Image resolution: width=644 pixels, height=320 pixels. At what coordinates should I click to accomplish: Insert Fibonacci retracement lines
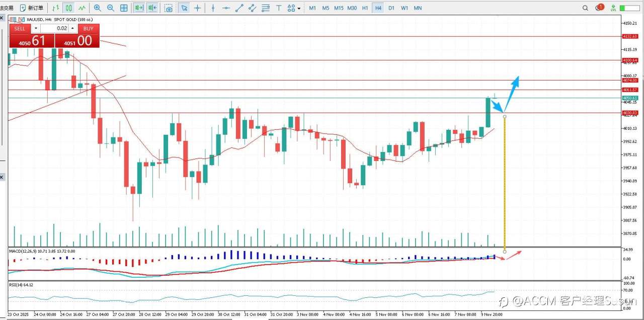[266, 8]
